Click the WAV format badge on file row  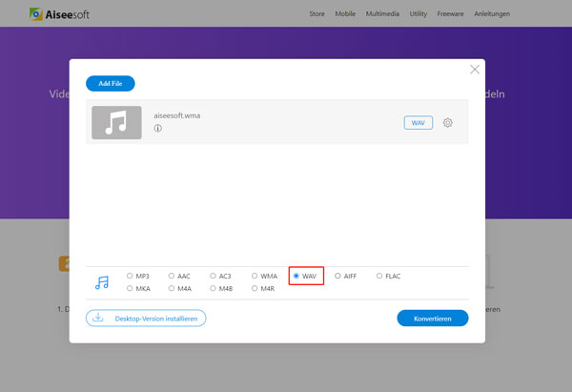[418, 123]
